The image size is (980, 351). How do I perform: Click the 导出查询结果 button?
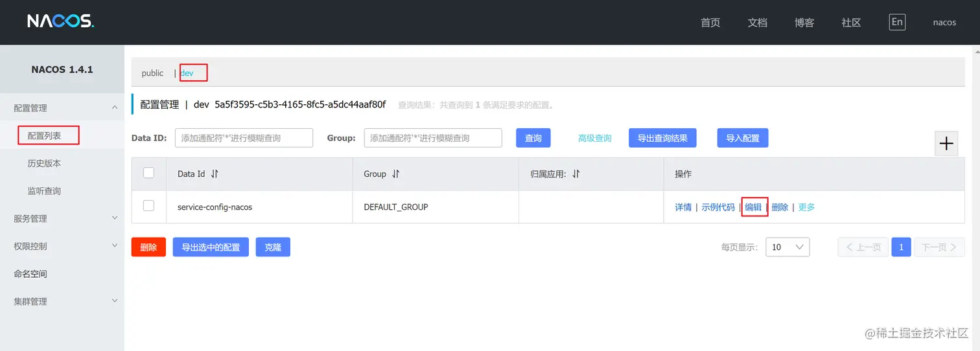662,138
